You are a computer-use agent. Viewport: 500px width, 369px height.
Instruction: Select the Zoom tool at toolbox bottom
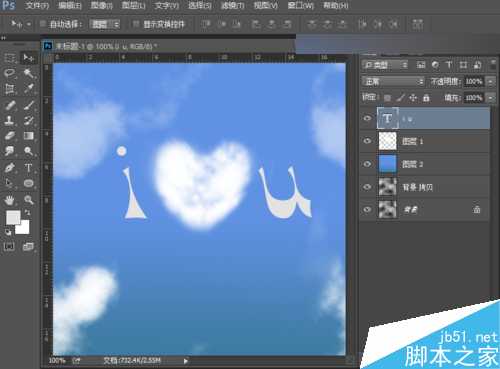click(x=28, y=200)
